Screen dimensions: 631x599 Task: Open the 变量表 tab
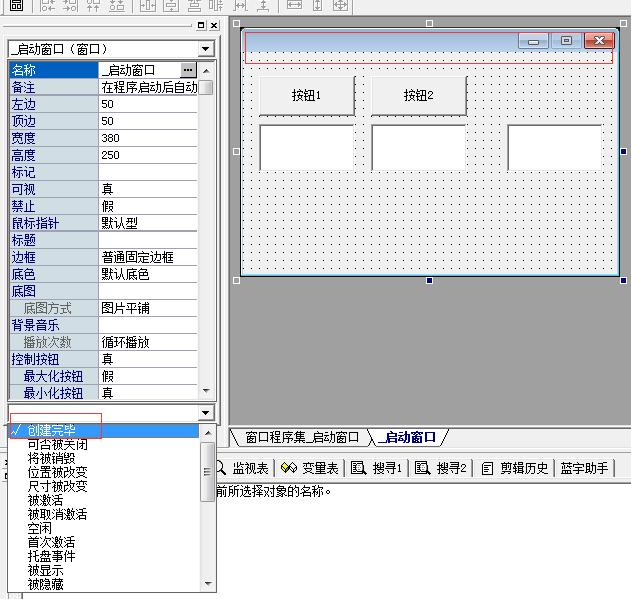point(310,468)
